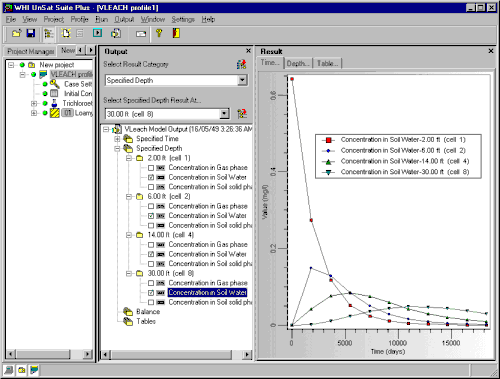Switch to the Depth... result tab
The height and width of the screenshot is (379, 500).
[298, 63]
